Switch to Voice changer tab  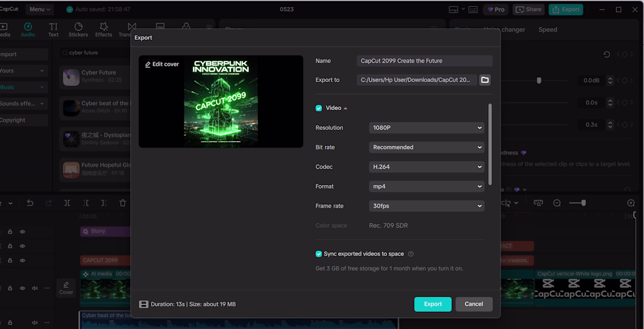click(504, 30)
